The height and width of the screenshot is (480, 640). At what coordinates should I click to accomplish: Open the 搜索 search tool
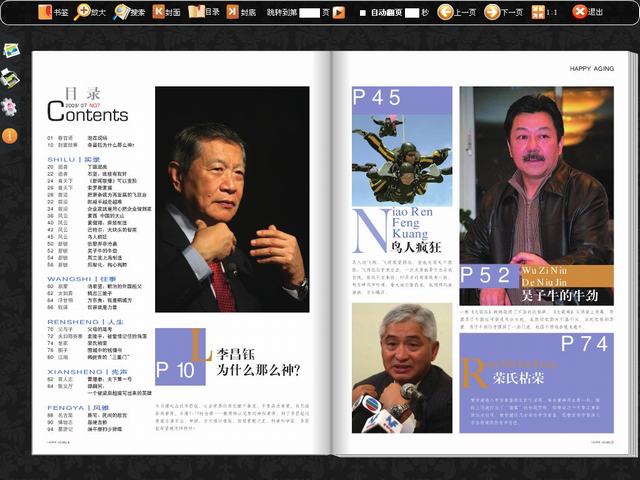[x=130, y=12]
